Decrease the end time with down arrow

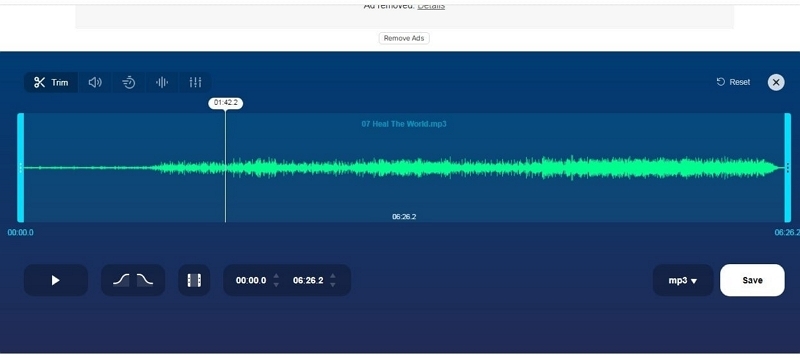333,285
